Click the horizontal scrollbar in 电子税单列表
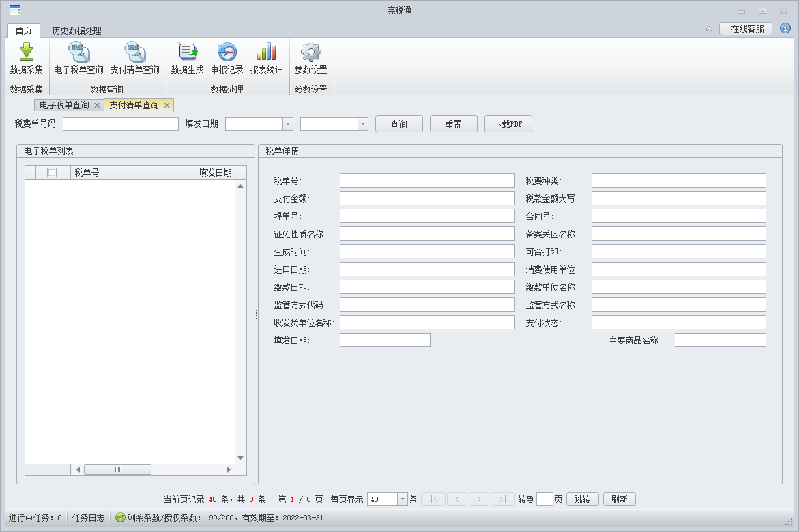799x532 pixels. point(117,470)
